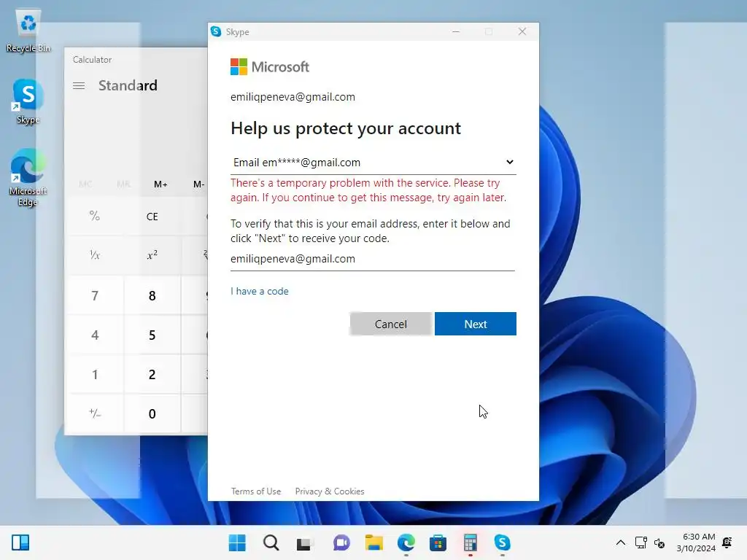Click digit 8 in Calculator

[152, 296]
